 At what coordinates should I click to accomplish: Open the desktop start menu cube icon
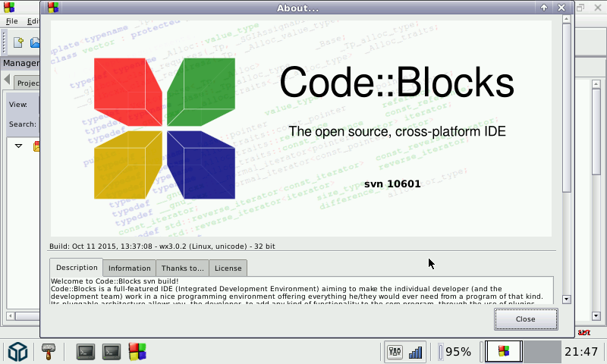(17, 352)
